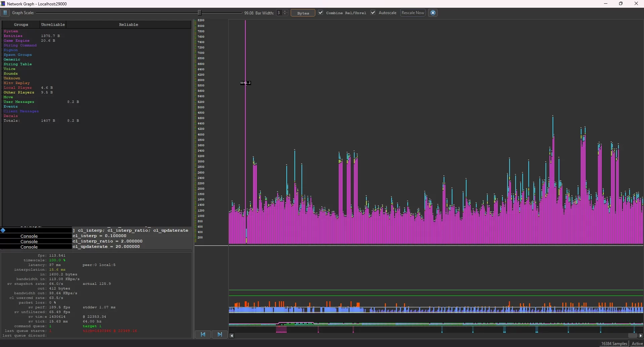Click the 5842.2 value label on spike
Viewport: 644px width, 347px height.
246,83
